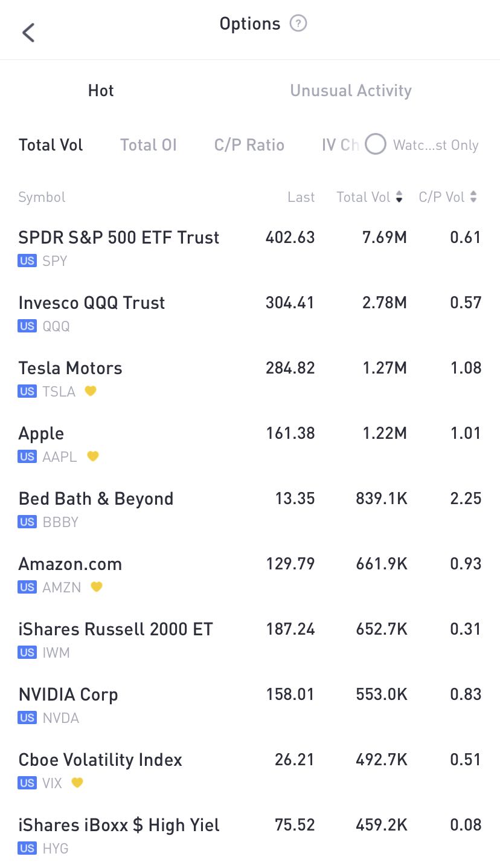Viewport: 500px width, 868px height.
Task: Open the Options help question mark icon
Action: pos(298,24)
